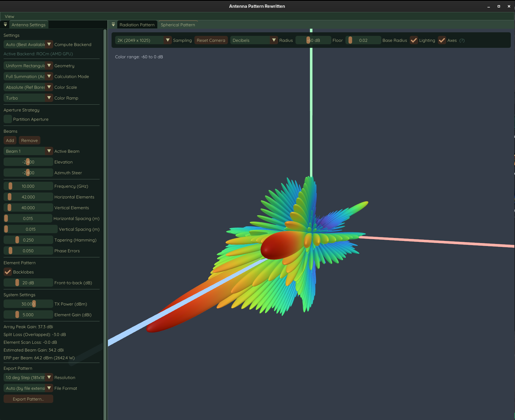Maximize the Antenna Pattern Rewritten window
This screenshot has height=420, width=515.
(499, 6)
